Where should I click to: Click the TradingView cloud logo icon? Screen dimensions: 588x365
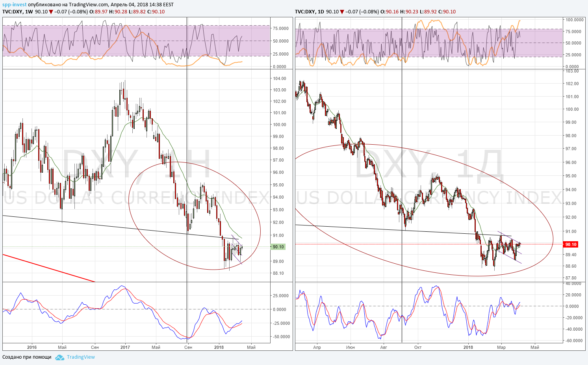tap(59, 358)
